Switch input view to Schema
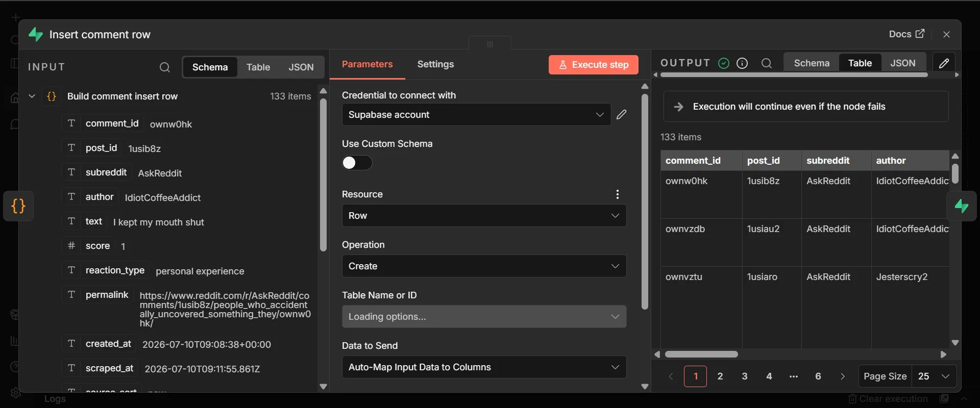The height and width of the screenshot is (408, 980). point(210,67)
